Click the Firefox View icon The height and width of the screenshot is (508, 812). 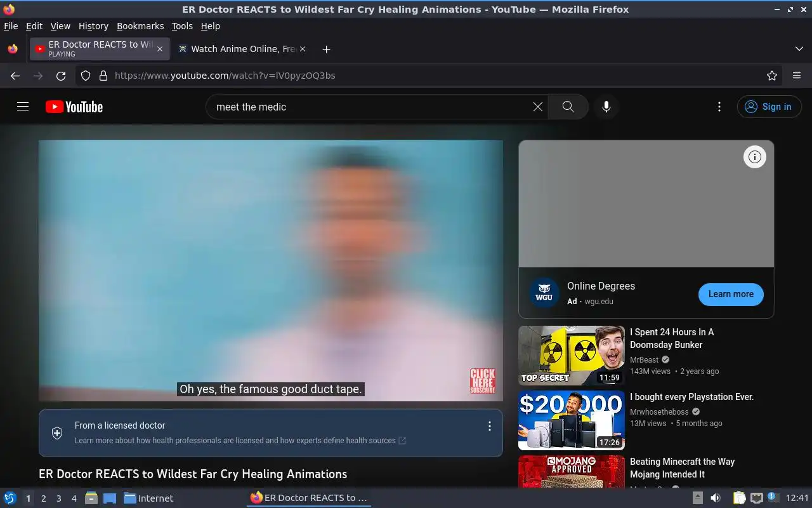(x=13, y=49)
